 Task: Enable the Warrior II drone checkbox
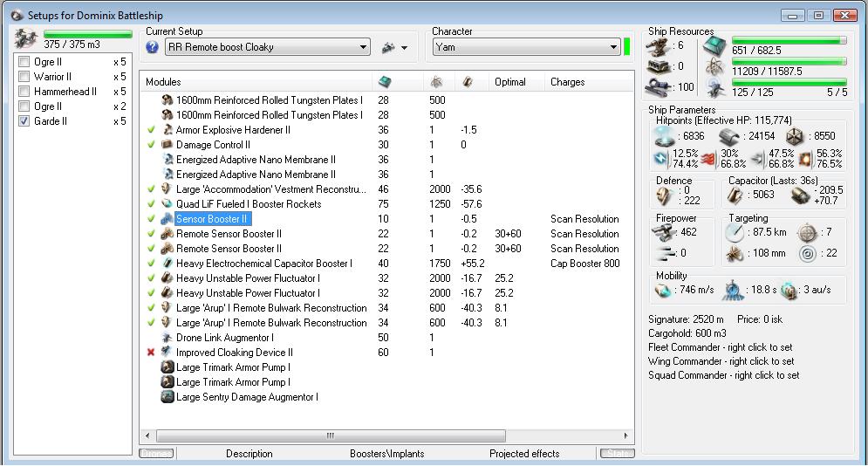[x=24, y=77]
